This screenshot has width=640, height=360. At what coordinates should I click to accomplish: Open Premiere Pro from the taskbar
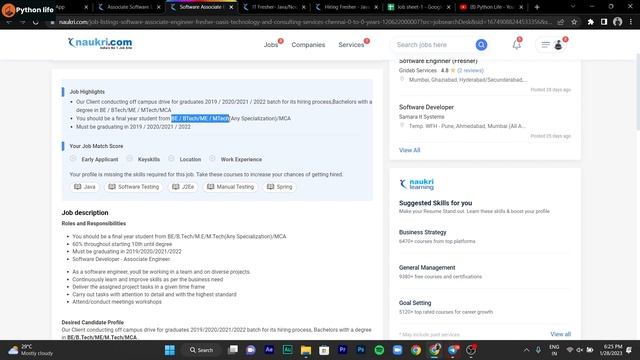pos(342,350)
